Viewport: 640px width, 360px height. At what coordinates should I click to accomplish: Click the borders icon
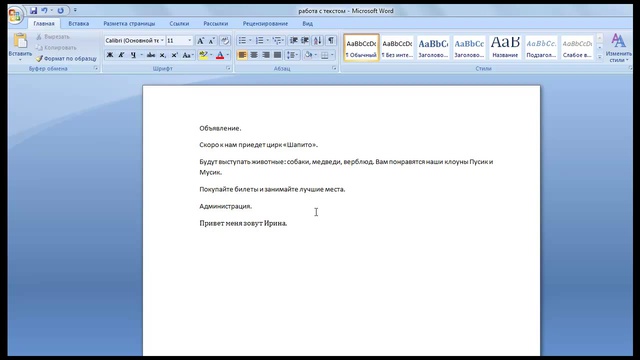(325, 55)
